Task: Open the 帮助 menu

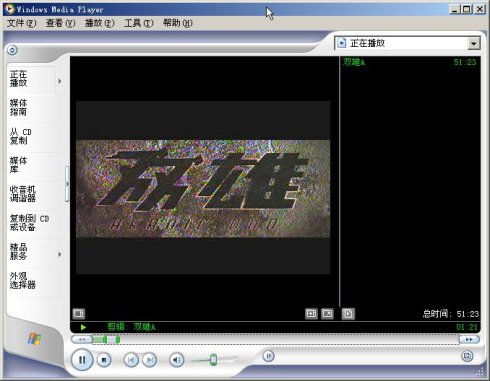Action: click(178, 23)
